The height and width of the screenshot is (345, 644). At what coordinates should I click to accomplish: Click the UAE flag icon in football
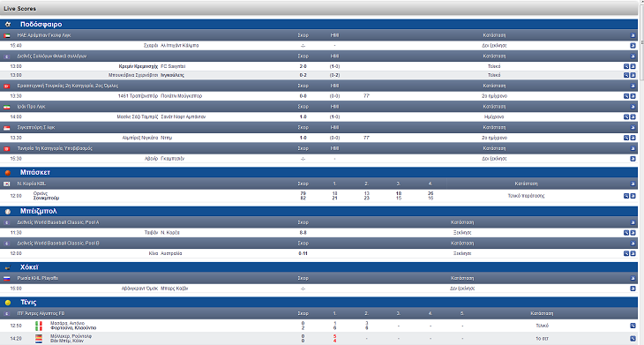click(6, 35)
